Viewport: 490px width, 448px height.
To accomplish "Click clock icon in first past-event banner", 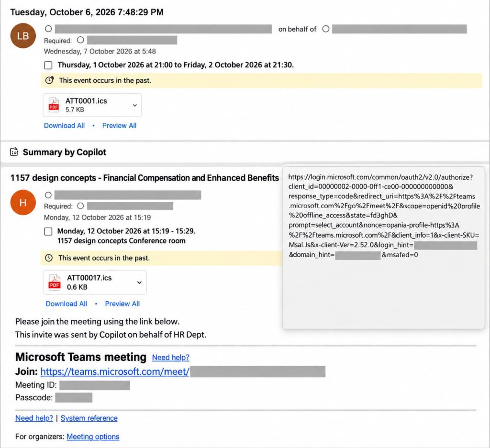I will click(49, 80).
